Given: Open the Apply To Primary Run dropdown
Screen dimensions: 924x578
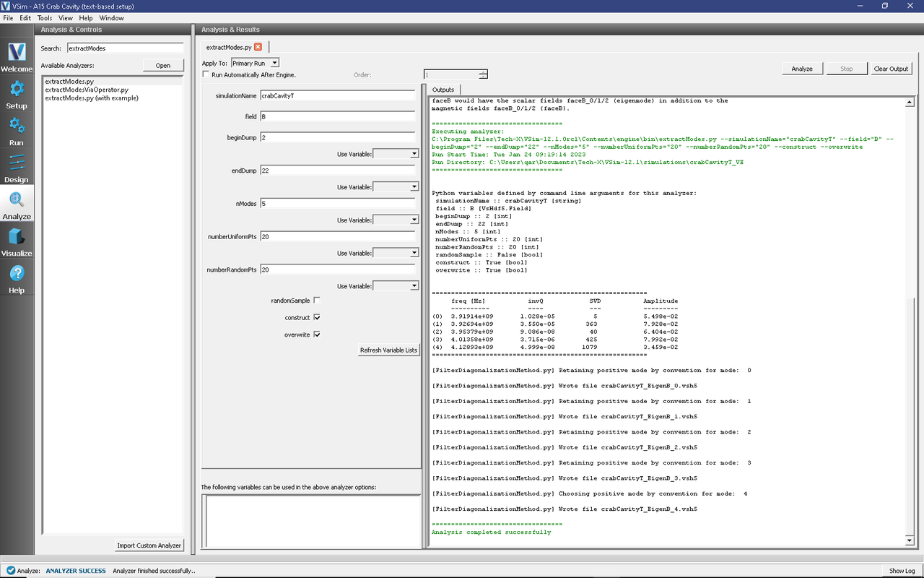Looking at the screenshot, I should pos(255,63).
